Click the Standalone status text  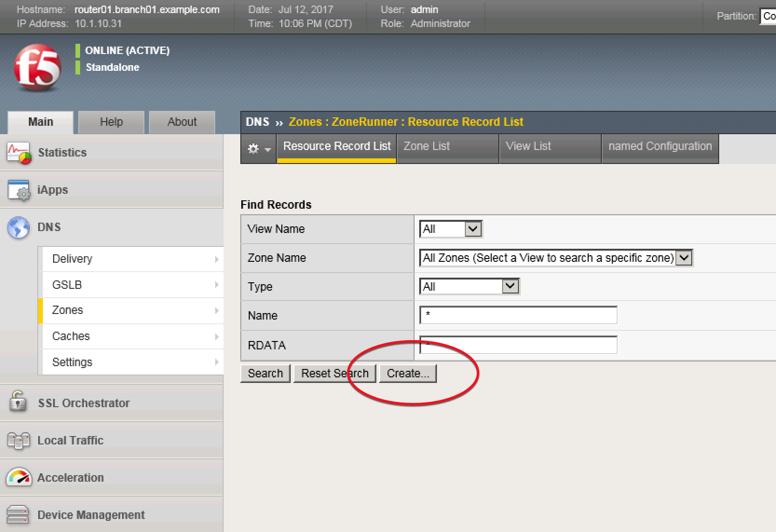click(112, 68)
